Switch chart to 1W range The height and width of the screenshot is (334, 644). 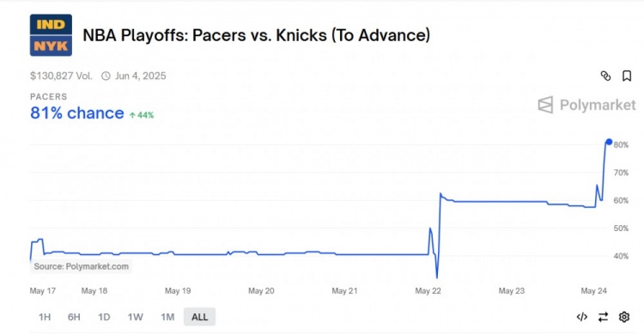[135, 317]
